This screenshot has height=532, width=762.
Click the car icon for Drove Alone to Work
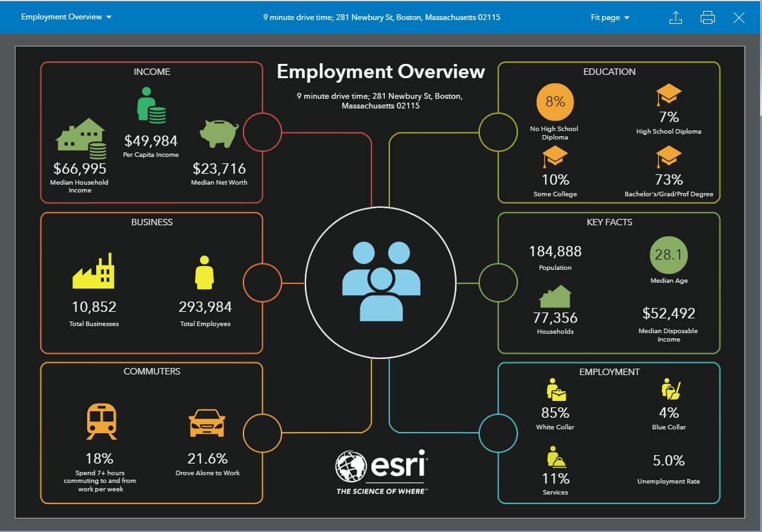point(207,424)
